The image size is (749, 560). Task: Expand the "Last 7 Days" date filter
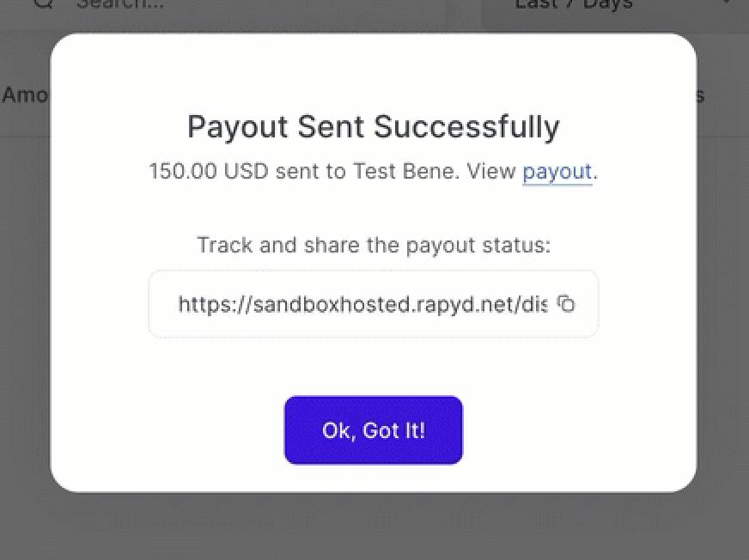(574, 4)
